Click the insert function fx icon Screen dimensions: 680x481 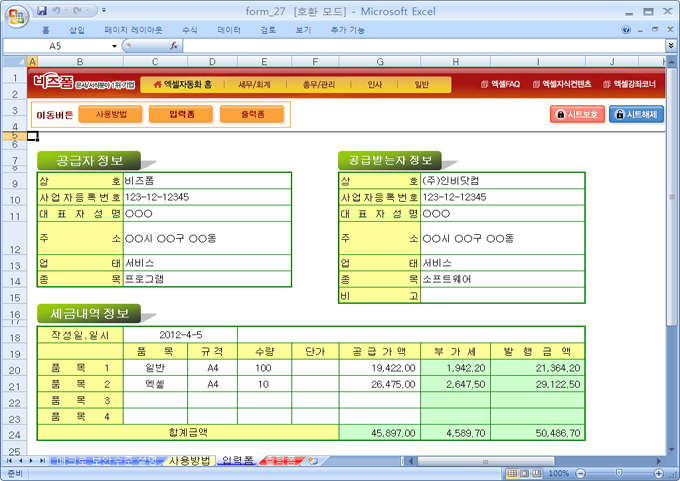click(x=174, y=46)
